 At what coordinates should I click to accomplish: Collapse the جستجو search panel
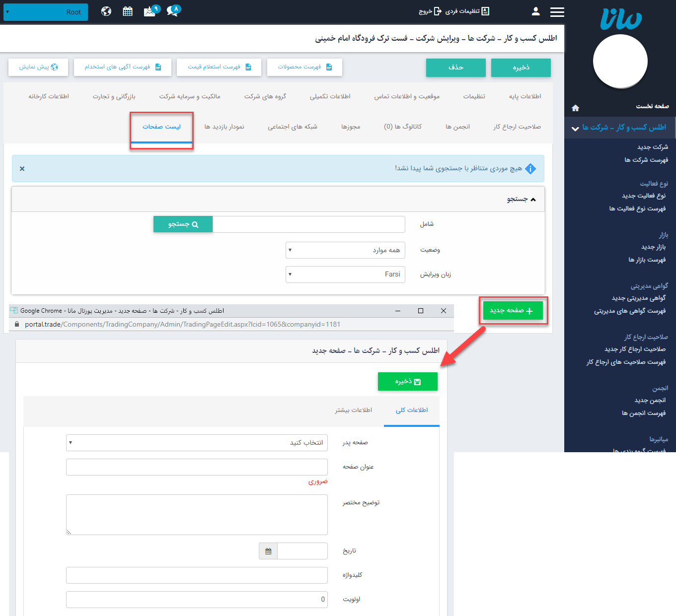(521, 199)
